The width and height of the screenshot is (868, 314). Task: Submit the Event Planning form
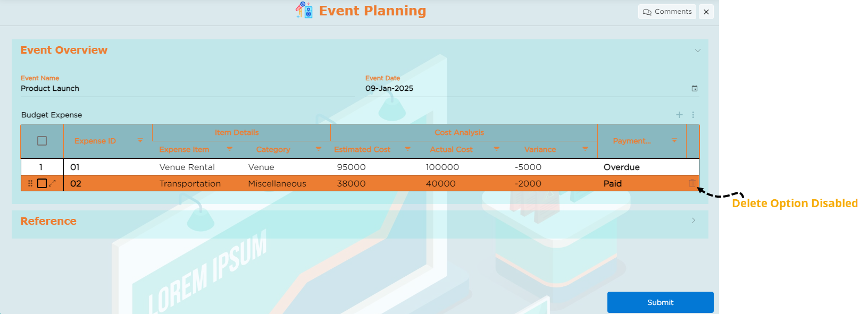pyautogui.click(x=660, y=302)
